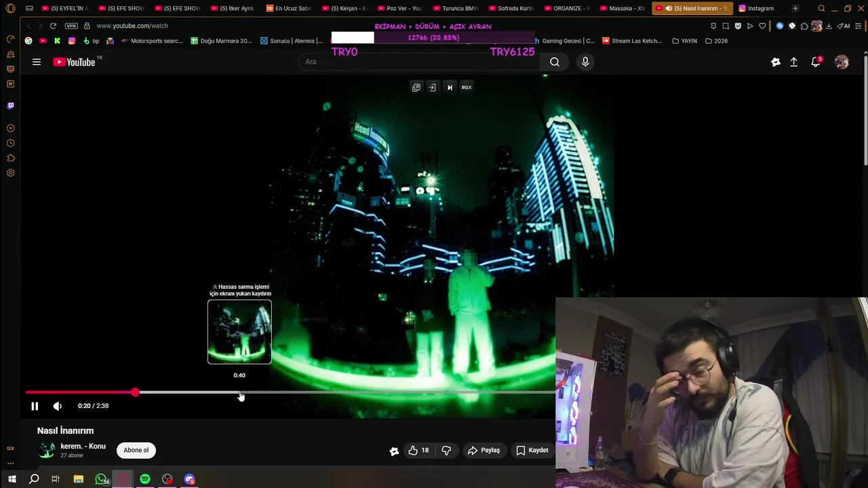This screenshot has width=868, height=488.
Task: Open the extensions puzzle icon in toolbar
Action: [x=804, y=26]
